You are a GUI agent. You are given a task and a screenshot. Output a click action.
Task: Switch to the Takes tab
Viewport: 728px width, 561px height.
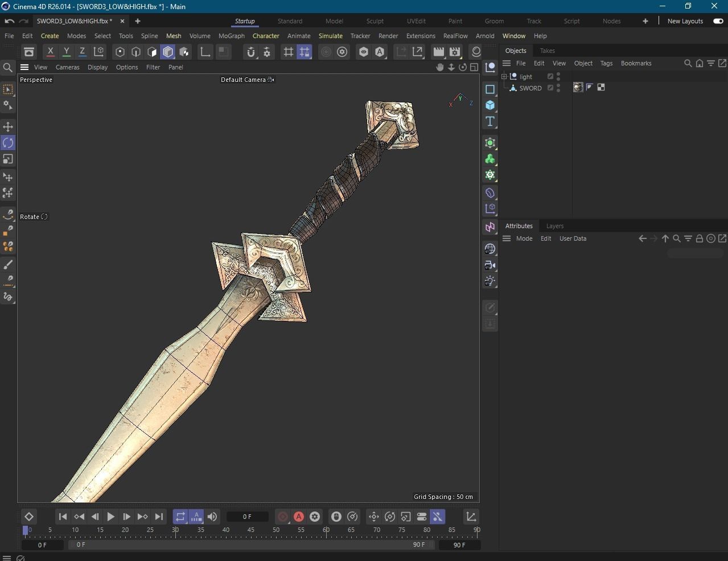(x=547, y=51)
